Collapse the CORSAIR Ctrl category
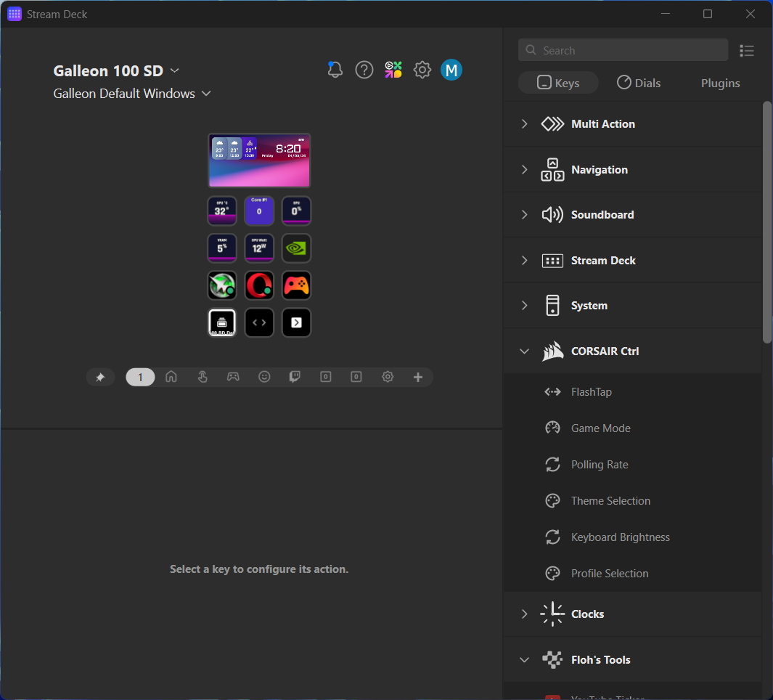This screenshot has width=773, height=700. [x=525, y=351]
